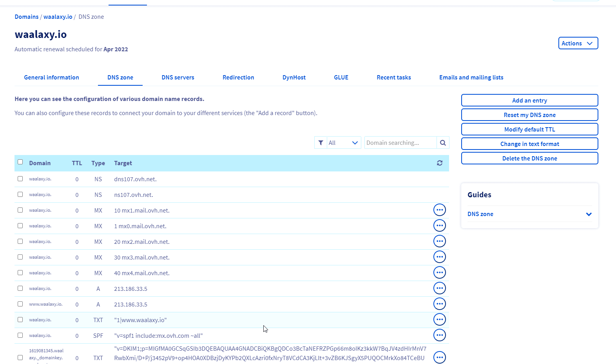This screenshot has height=364, width=616.
Task: Open more options for 30 mx3.mail.ovh.net record
Action: coord(440,257)
